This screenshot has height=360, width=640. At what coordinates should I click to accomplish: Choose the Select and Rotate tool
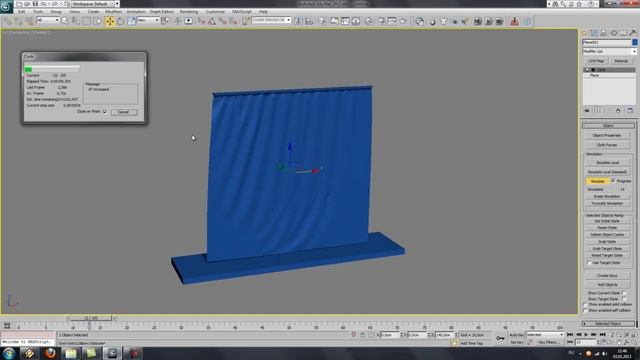tap(120, 21)
